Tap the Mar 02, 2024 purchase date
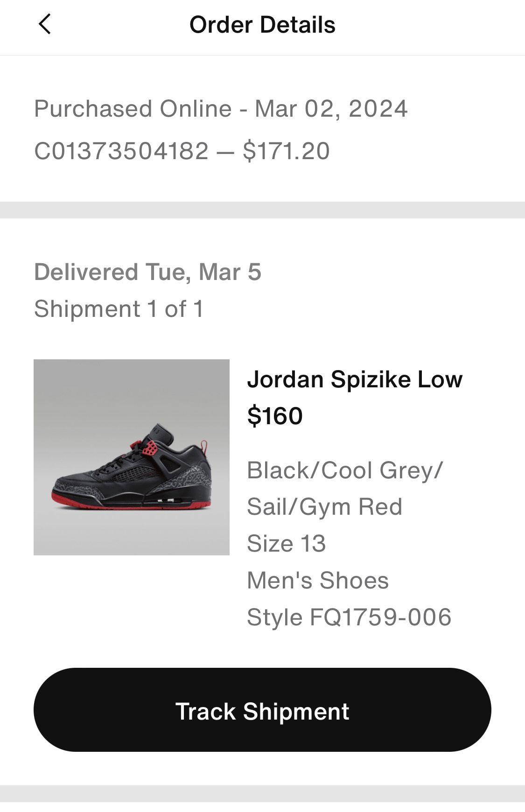Screen dimensions: 525x812 coord(331,109)
